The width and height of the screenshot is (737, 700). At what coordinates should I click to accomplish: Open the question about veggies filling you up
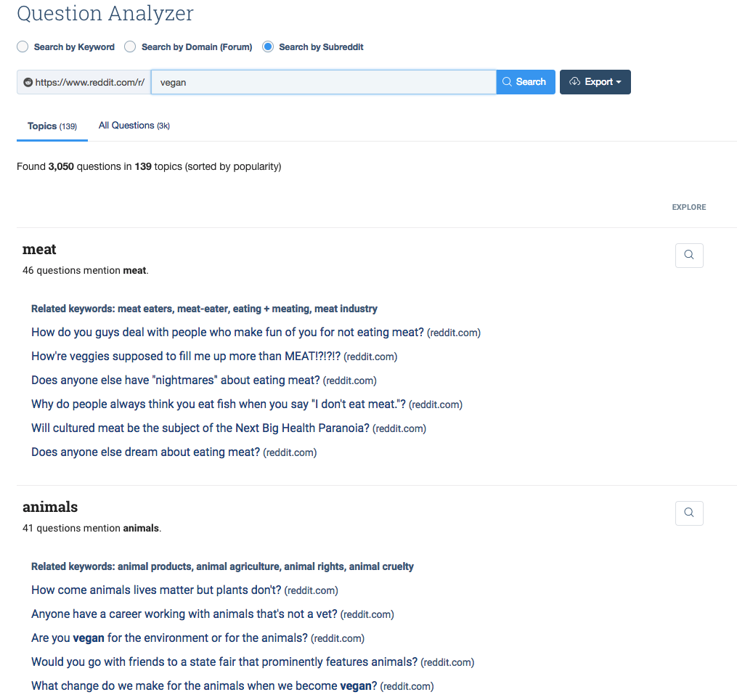coord(185,357)
